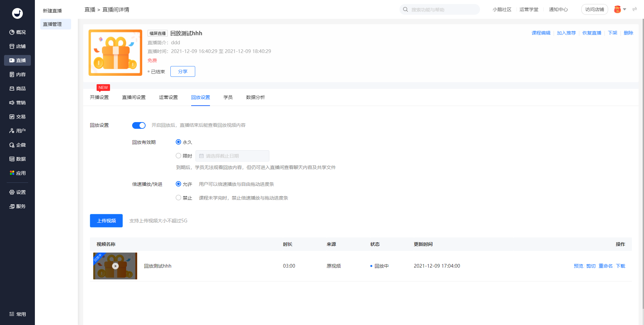Image resolution: width=644 pixels, height=325 pixels.
Task: Click the search box for 搜索功能与帮助
Action: click(439, 9)
